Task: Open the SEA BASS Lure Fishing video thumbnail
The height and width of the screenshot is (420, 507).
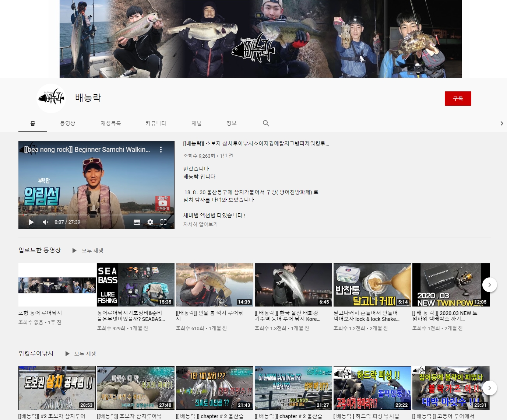Action: click(135, 284)
